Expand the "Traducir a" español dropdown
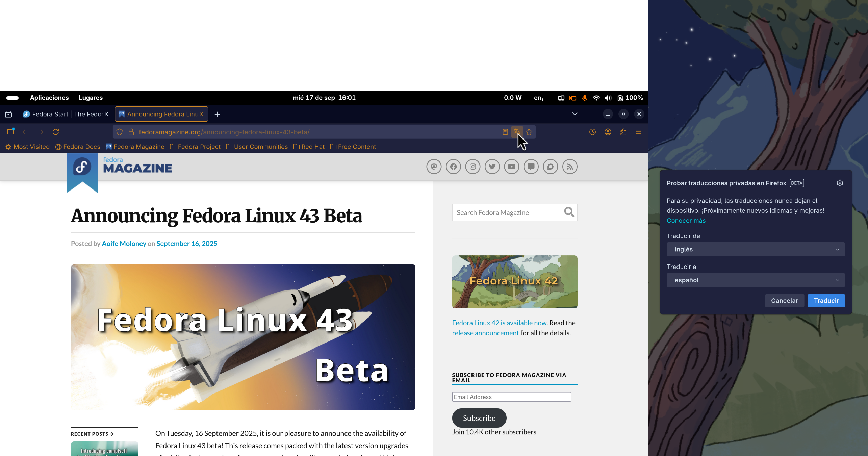Viewport: 868px width, 456px height. tap(756, 280)
